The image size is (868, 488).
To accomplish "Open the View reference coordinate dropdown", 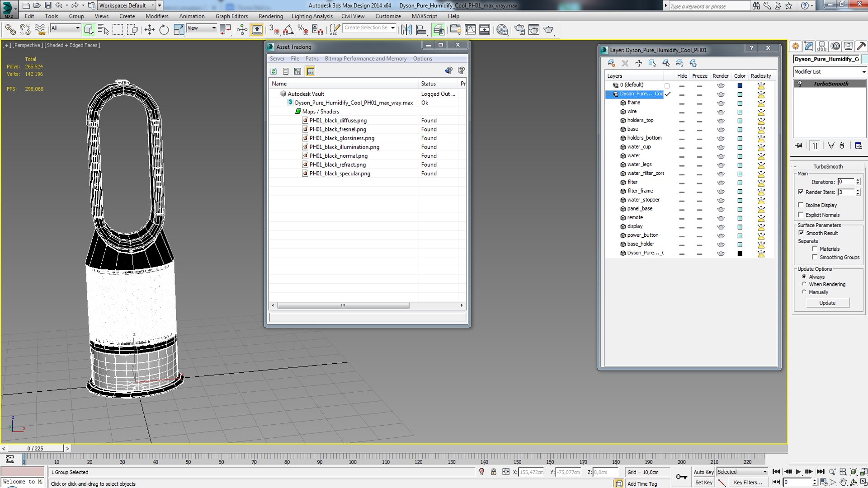I will 202,28.
